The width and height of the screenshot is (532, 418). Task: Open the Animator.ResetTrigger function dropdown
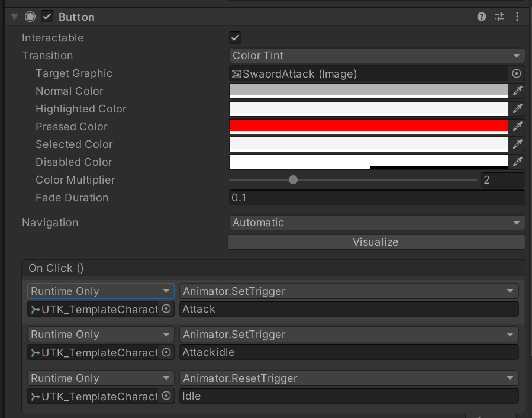click(x=349, y=378)
